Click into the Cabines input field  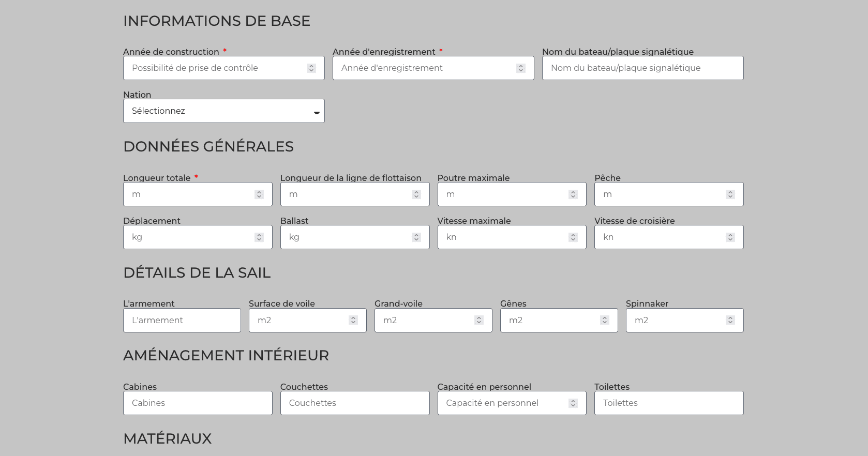pyautogui.click(x=198, y=403)
